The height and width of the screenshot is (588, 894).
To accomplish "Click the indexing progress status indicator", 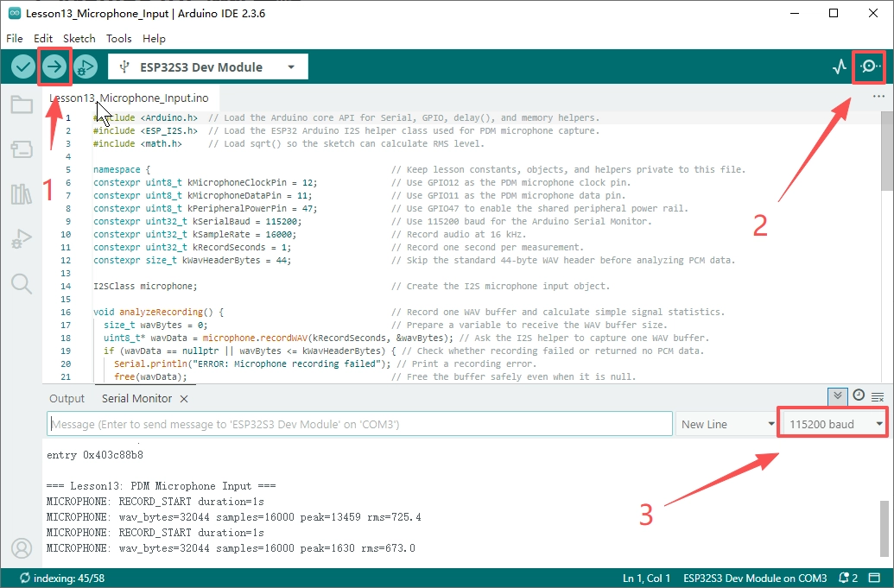I will (62, 578).
